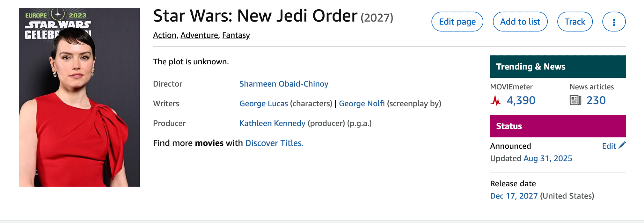Open the Action genre link

(x=165, y=35)
